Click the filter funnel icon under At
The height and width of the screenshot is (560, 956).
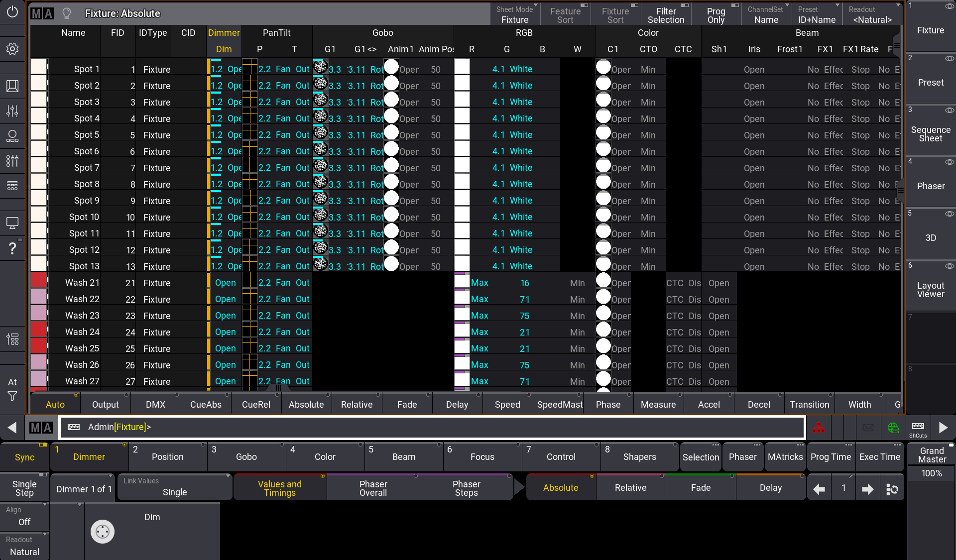[12, 396]
